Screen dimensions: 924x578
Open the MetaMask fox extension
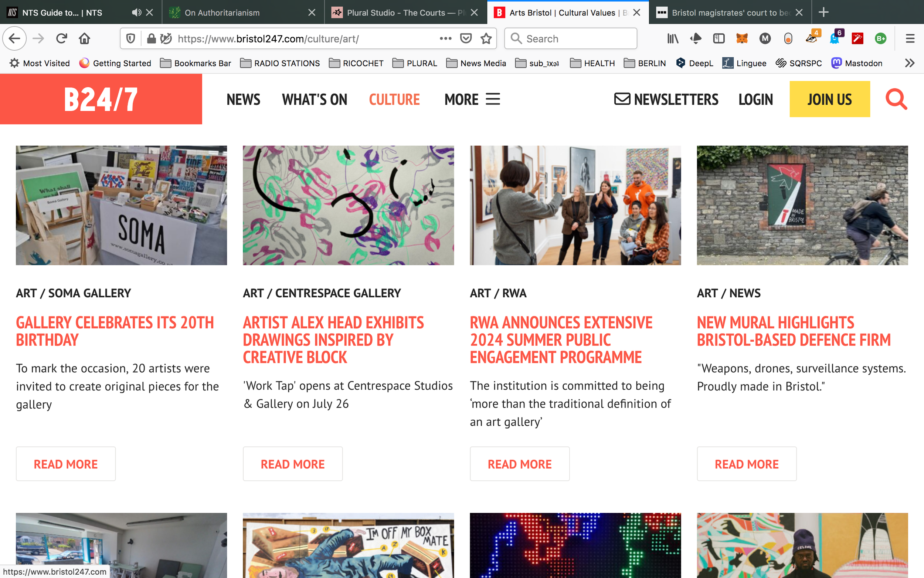742,38
